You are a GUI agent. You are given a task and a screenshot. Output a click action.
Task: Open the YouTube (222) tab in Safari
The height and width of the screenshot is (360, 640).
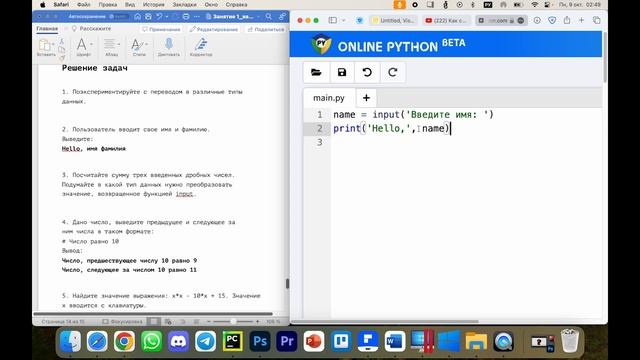tap(446, 20)
